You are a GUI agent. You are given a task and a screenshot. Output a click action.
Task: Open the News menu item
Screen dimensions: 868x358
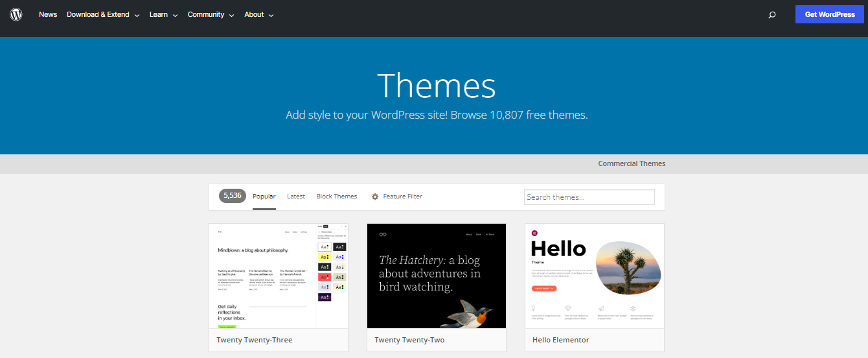(48, 14)
